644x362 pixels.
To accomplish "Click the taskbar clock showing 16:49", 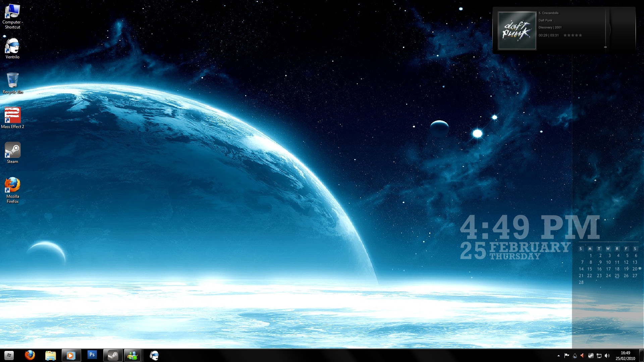I will click(625, 355).
